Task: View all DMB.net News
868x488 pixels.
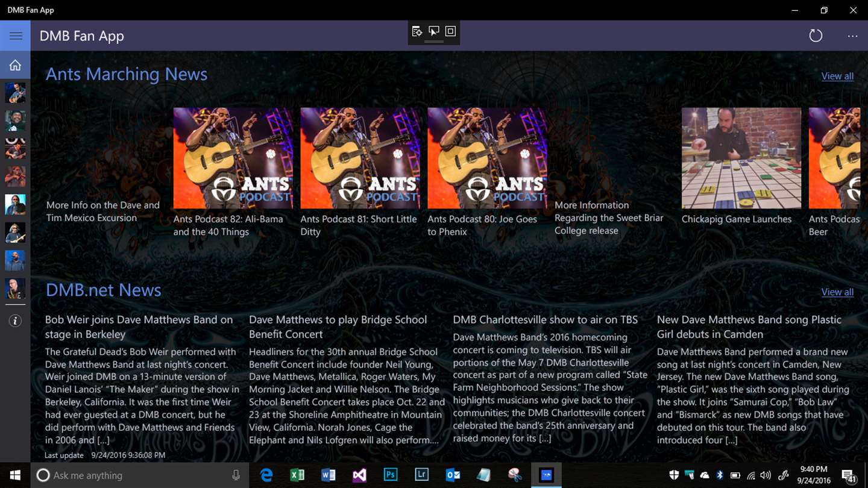Action: [x=837, y=292]
